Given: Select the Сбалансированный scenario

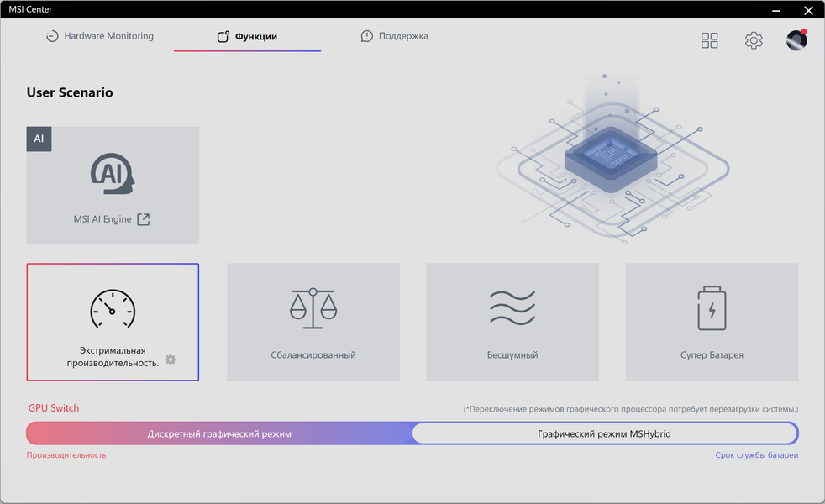Looking at the screenshot, I should (313, 322).
